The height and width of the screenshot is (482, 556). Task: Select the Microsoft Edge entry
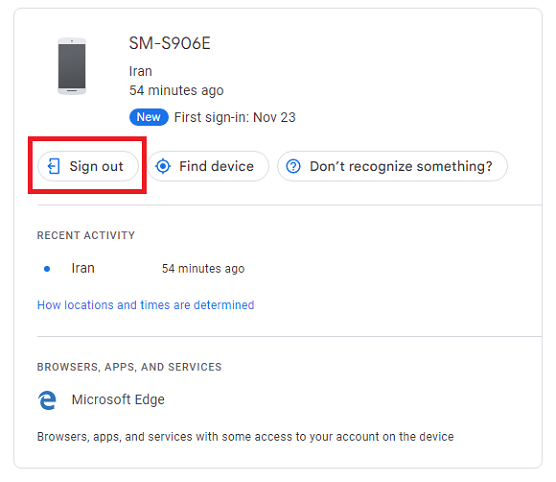101,400
